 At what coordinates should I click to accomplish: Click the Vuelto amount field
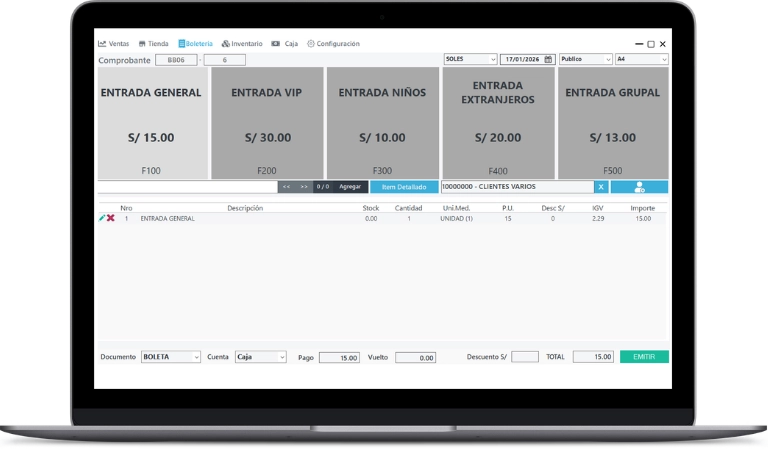415,357
